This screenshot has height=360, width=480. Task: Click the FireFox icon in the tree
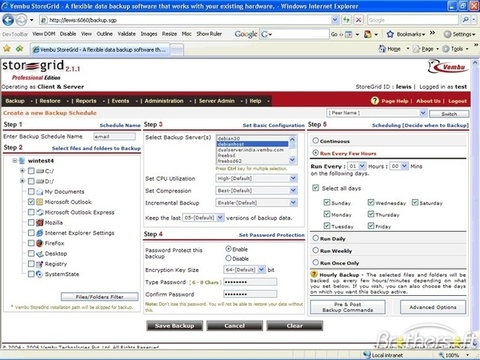coord(40,243)
